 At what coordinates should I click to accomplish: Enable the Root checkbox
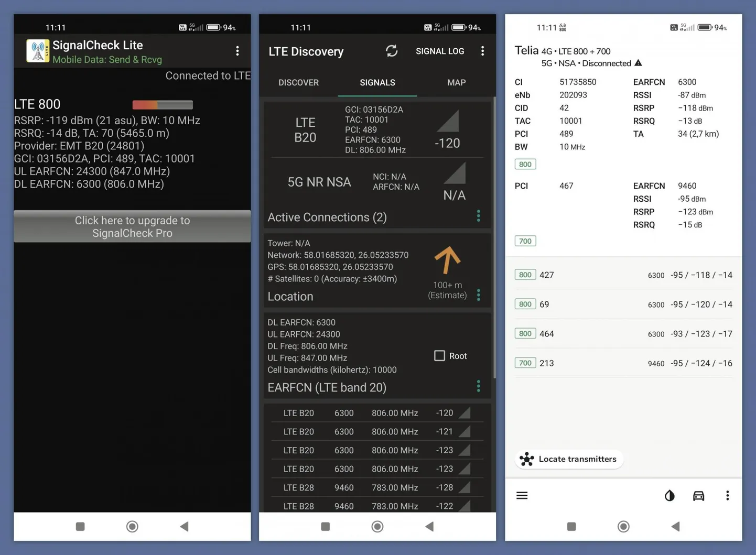pyautogui.click(x=439, y=356)
